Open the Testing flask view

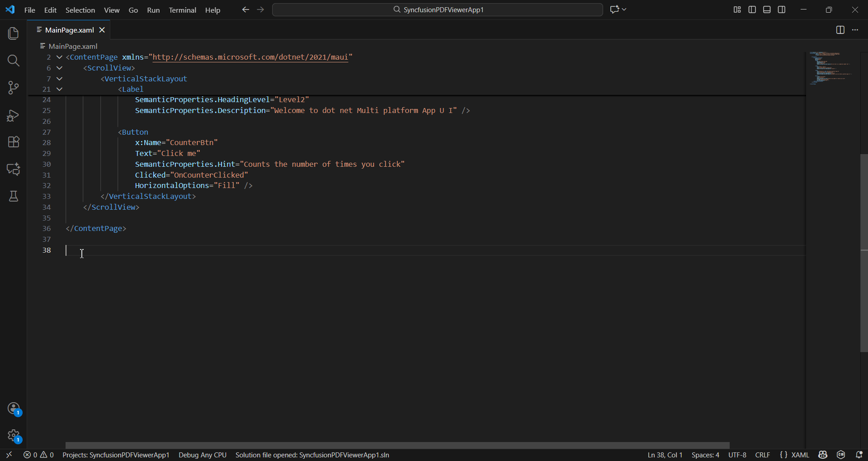coord(14,196)
